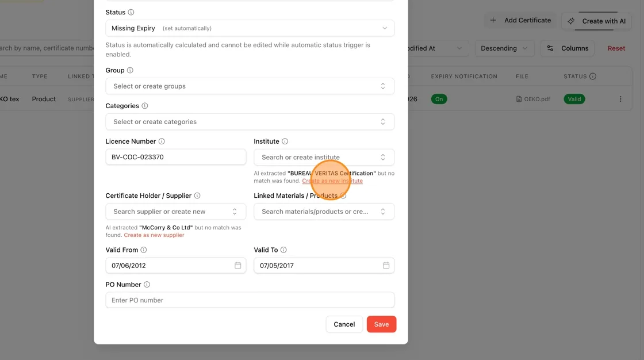Click the OEKO.pdf file name
This screenshot has height=360, width=644.
[537, 99]
